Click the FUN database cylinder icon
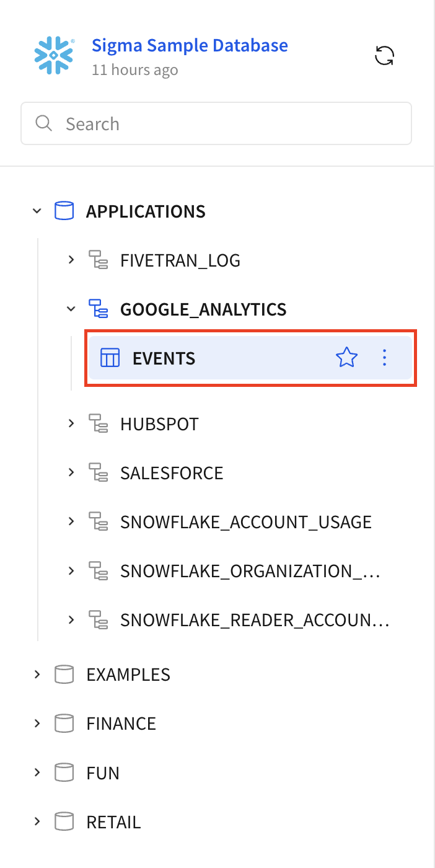The image size is (435, 868). coord(64,773)
